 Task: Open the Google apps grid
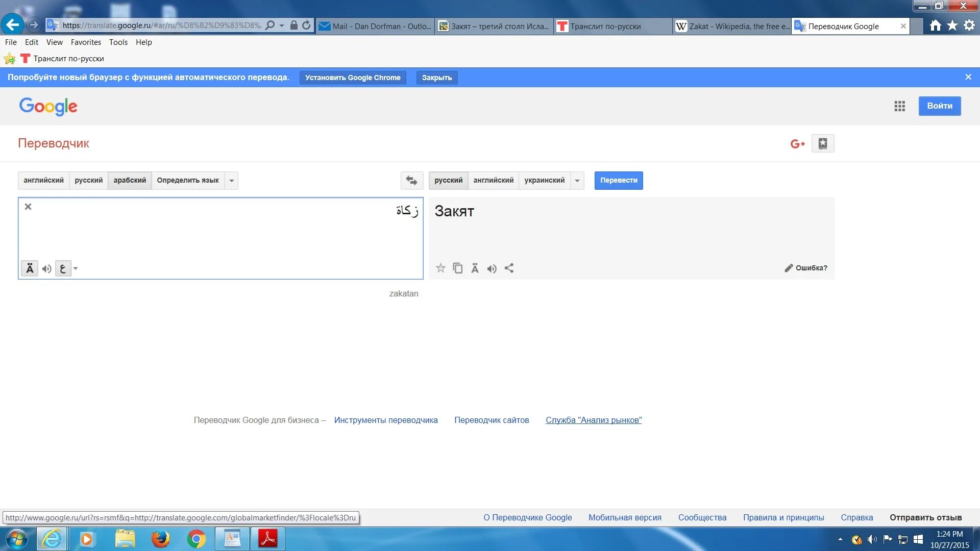click(x=899, y=106)
